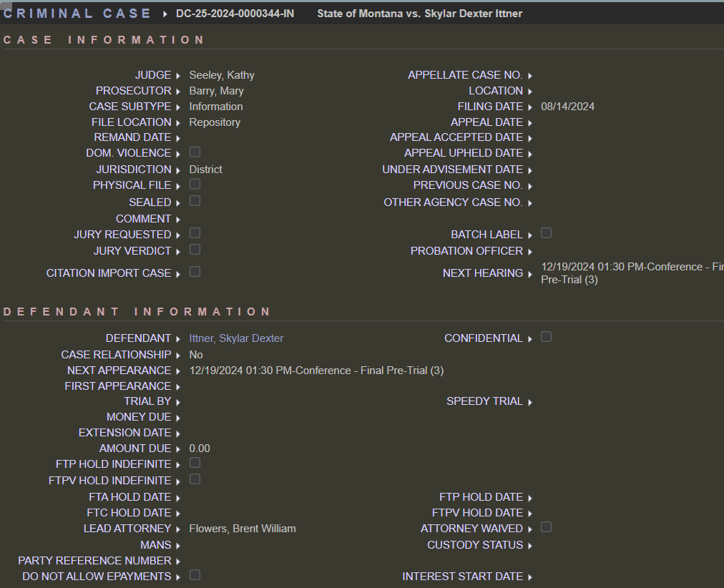Check the CITATION IMPORT CASE box
The height and width of the screenshot is (588, 724).
point(195,272)
